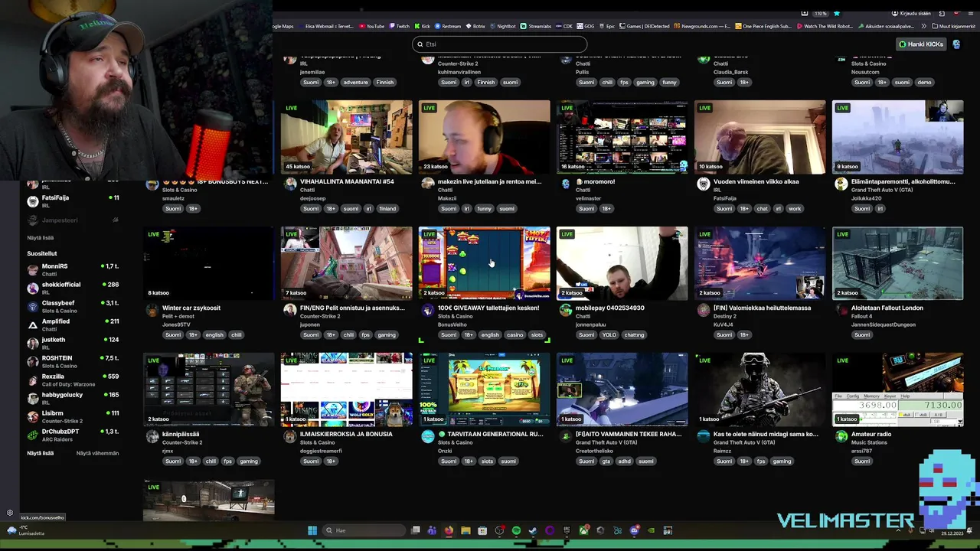980x551 pixels.
Task: Click the work tag under FatsiFaija stream
Action: 795,208
